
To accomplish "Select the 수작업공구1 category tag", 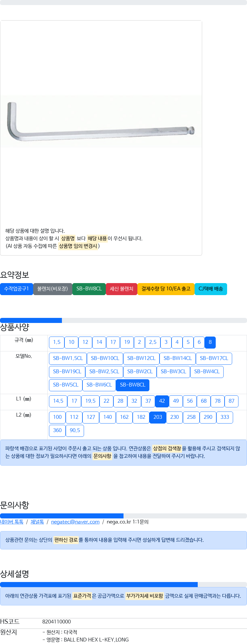I will coord(16,289).
